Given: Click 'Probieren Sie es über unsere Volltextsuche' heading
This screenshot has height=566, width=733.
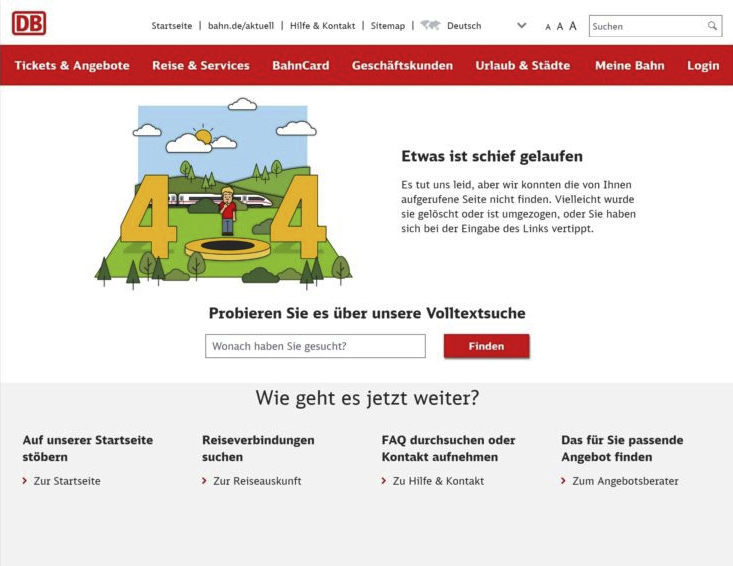Looking at the screenshot, I should click(x=367, y=313).
